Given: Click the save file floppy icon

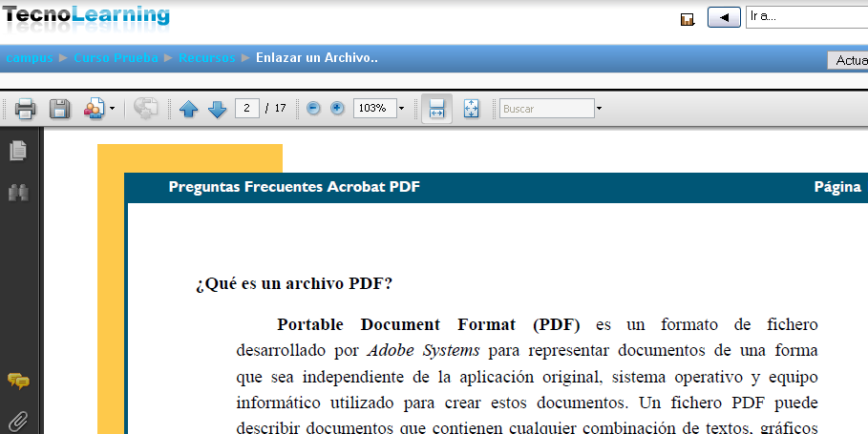Looking at the screenshot, I should click(x=60, y=109).
